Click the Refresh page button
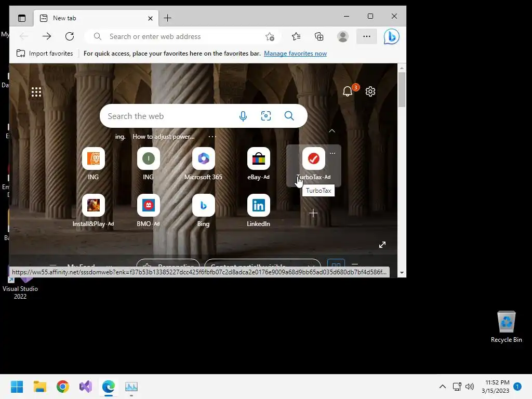Screen dimensions: 532x399 pyautogui.click(x=70, y=36)
